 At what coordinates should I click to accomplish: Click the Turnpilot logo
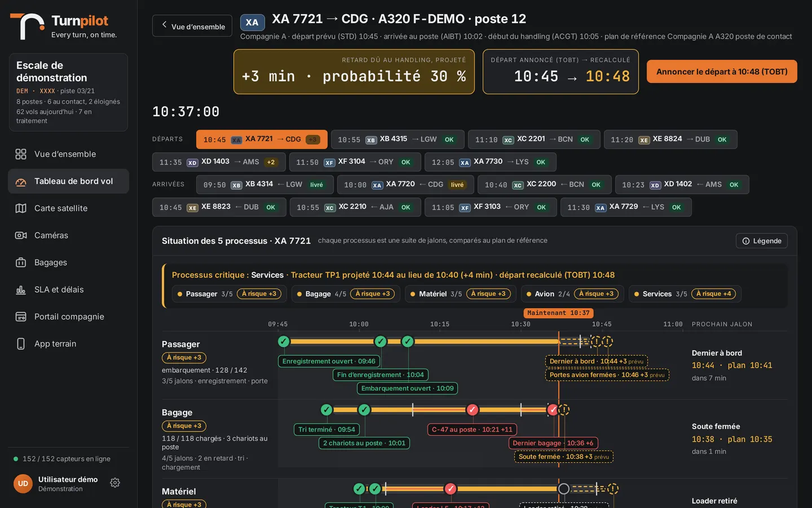pos(63,26)
